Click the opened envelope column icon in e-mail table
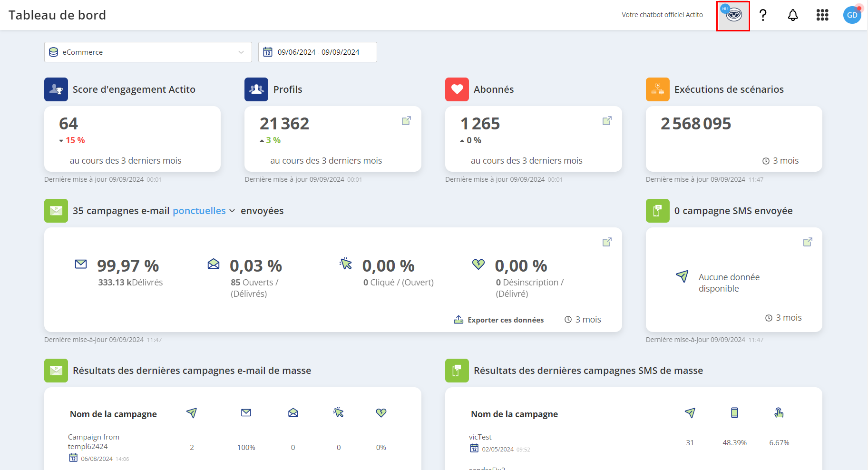868x470 pixels. (293, 413)
